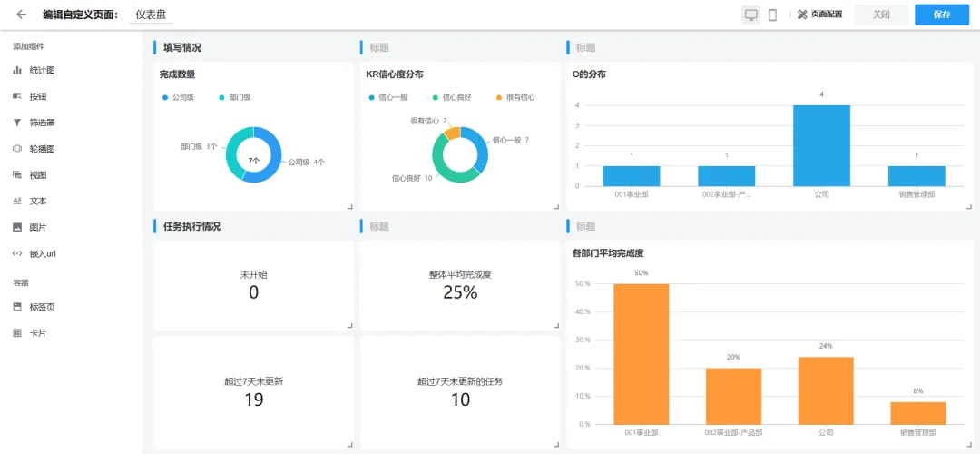The width and height of the screenshot is (980, 454).
Task: Click the 完成数量 chart title
Action: (x=178, y=74)
